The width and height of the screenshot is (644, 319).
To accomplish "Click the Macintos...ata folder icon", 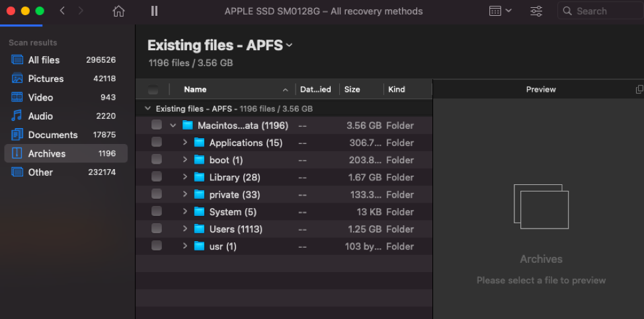I will pos(188,125).
